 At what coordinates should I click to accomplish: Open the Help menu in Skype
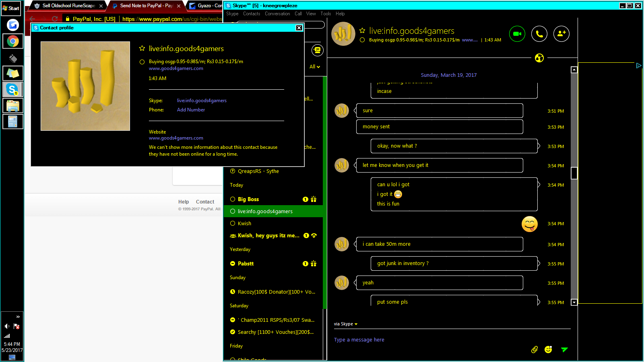click(x=340, y=14)
